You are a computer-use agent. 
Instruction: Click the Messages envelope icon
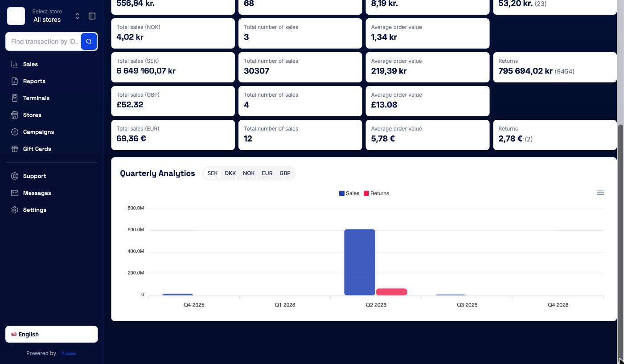15,193
